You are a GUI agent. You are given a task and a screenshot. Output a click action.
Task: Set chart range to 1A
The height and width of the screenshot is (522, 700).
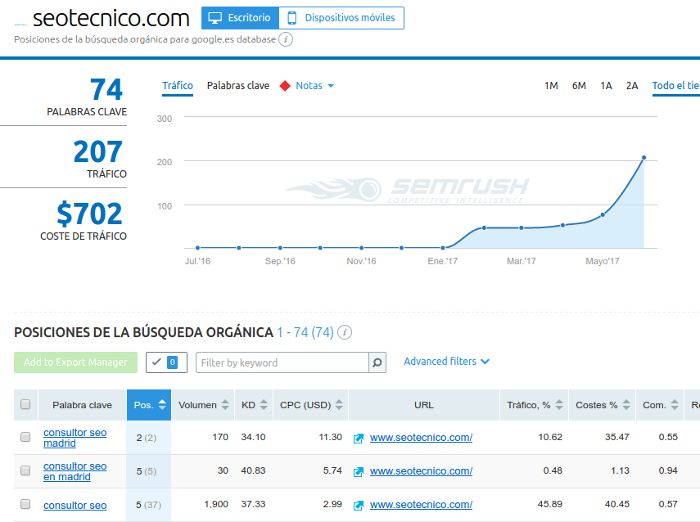point(606,86)
